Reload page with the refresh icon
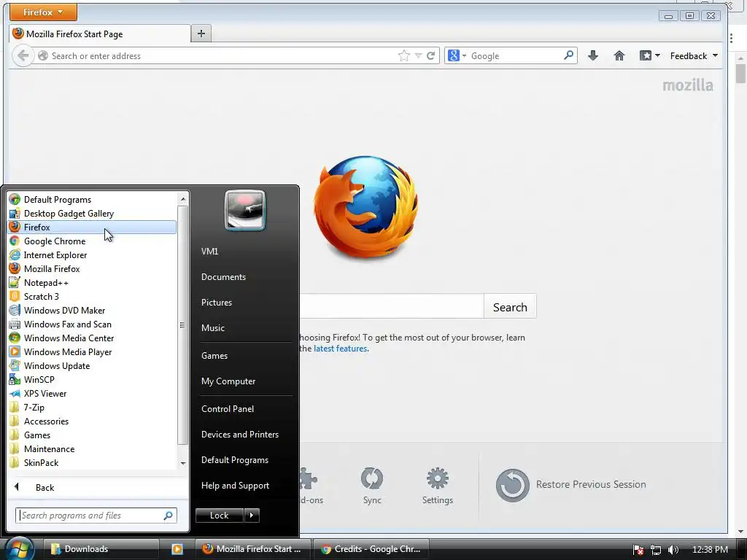Viewport: 747px width, 560px height. tap(430, 55)
